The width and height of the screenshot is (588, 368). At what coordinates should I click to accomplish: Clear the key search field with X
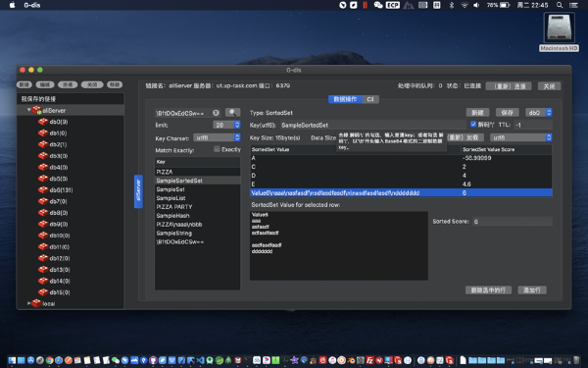click(216, 113)
